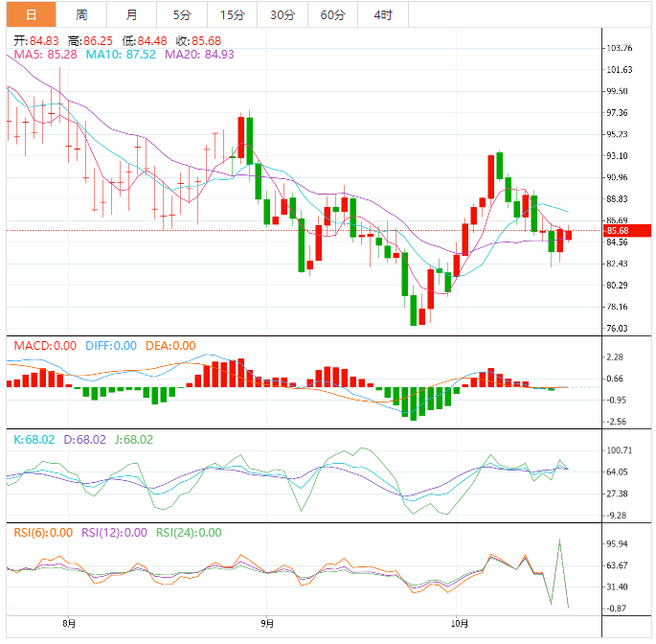Switch to the 月 monthly tab
Viewport: 656px width, 644px height.
132,14
